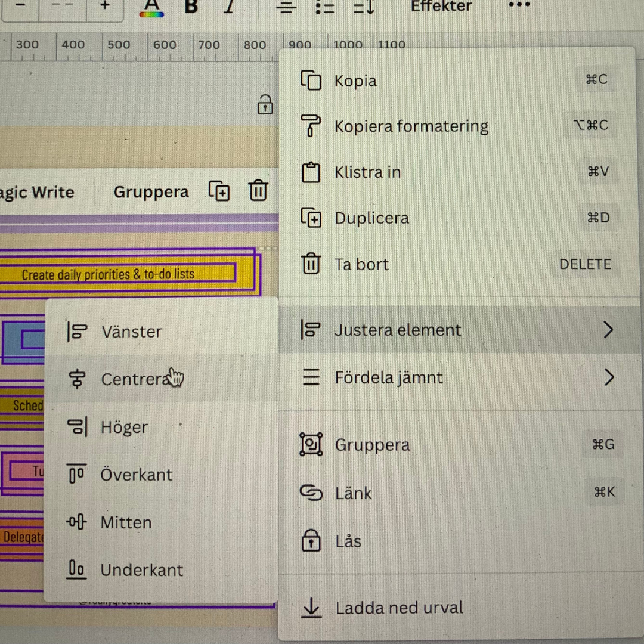Viewport: 644px width, 644px height.
Task: Open the three-dots more options menu
Action: click(x=519, y=5)
